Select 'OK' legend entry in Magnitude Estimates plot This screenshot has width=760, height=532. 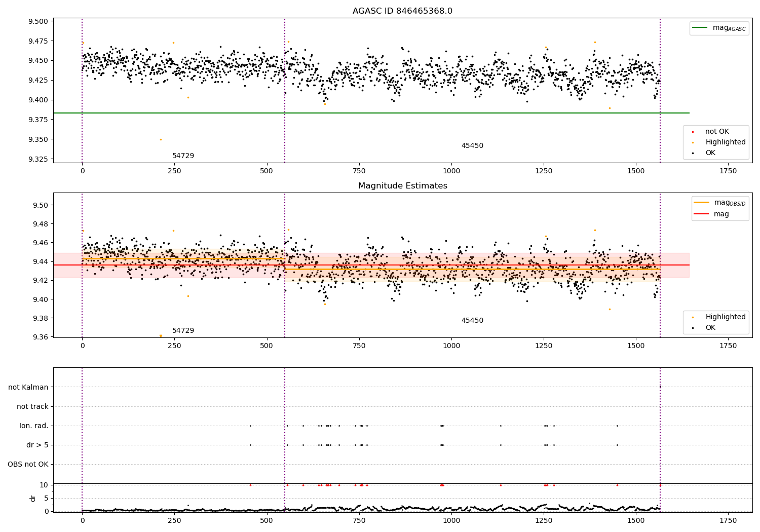pos(710,328)
